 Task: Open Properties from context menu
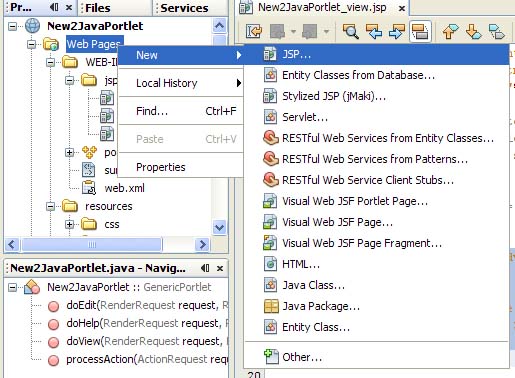click(181, 167)
